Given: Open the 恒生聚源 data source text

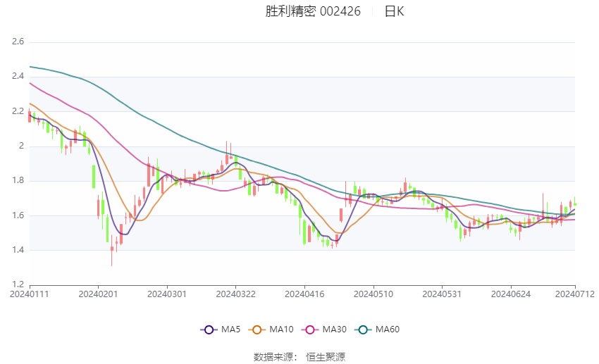Looking at the screenshot, I should coord(326,357).
